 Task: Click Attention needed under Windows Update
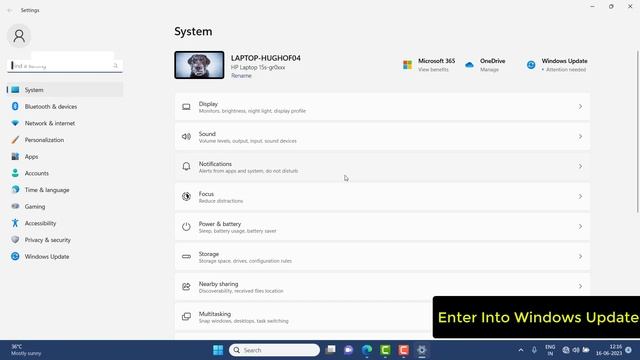(566, 70)
